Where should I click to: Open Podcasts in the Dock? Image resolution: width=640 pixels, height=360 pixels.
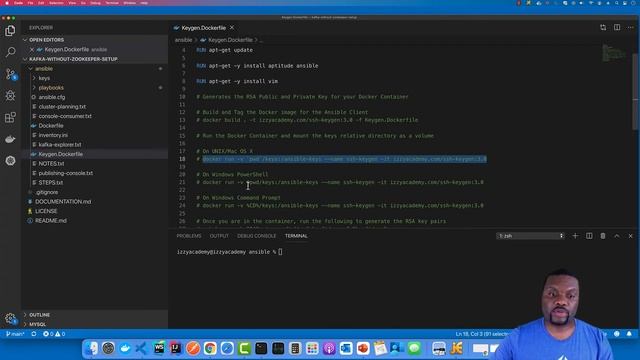click(329, 348)
